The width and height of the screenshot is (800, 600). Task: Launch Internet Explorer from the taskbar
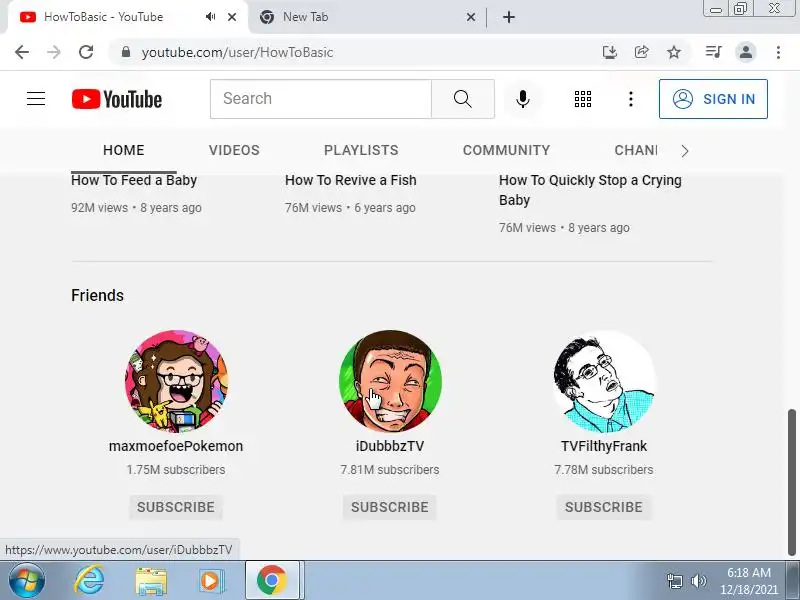tap(89, 580)
